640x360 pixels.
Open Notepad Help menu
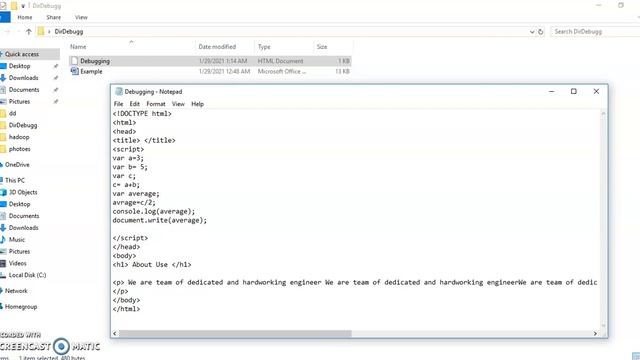click(x=197, y=104)
